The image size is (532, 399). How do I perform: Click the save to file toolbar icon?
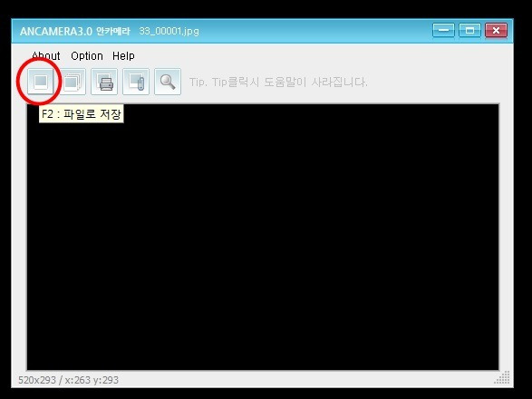(x=41, y=82)
